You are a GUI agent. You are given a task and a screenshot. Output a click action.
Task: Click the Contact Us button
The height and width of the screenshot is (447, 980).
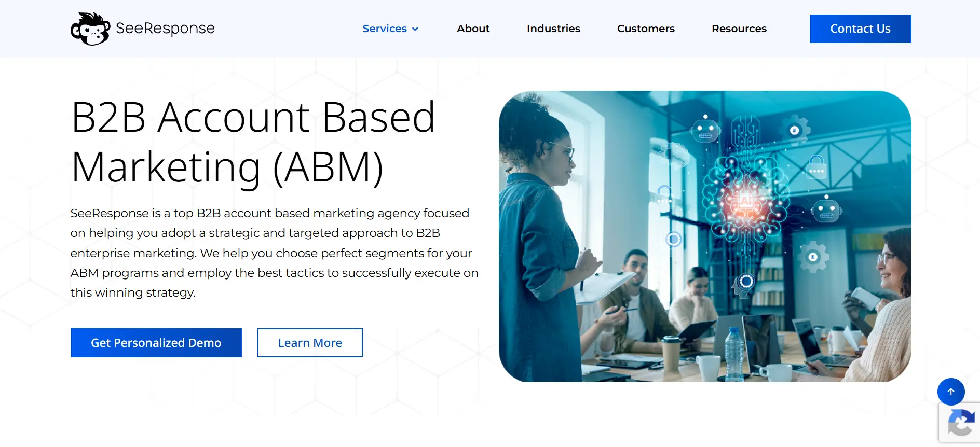(x=860, y=29)
